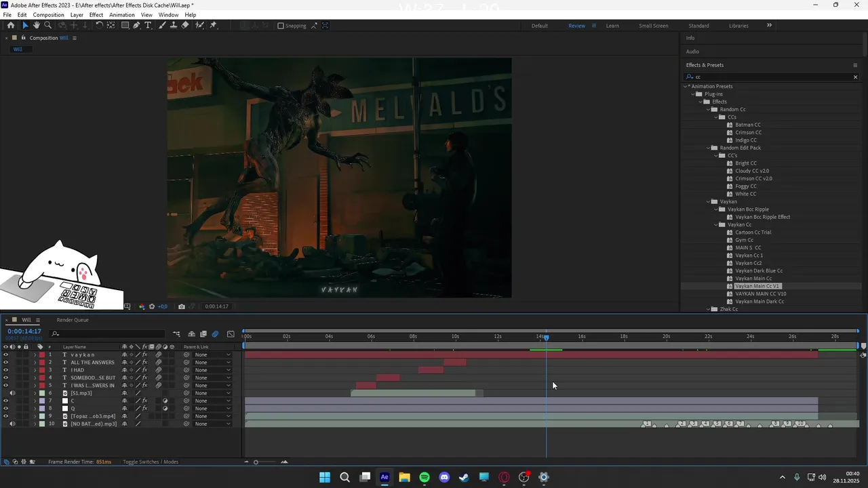Select the Roto Brush tool

[199, 26]
